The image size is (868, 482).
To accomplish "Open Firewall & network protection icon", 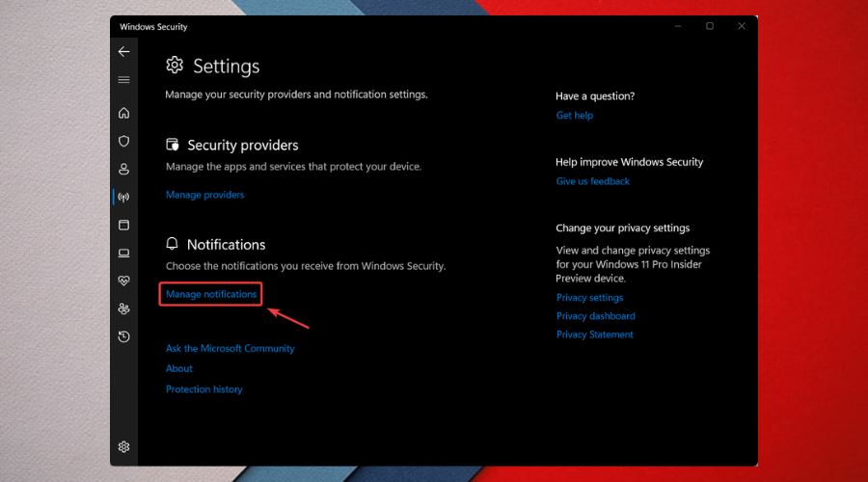I will (x=123, y=198).
